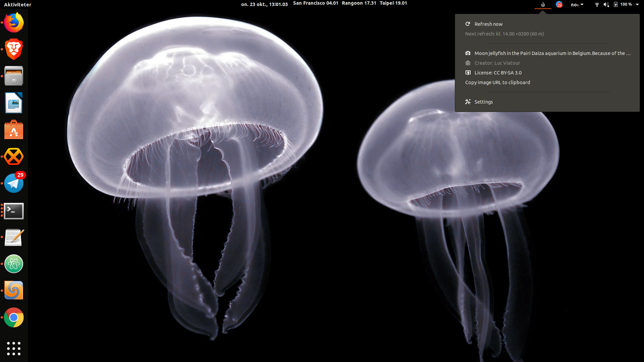The width and height of the screenshot is (644, 362).
Task: Click the License: CC BY-SA 3.0 entry
Action: click(498, 72)
